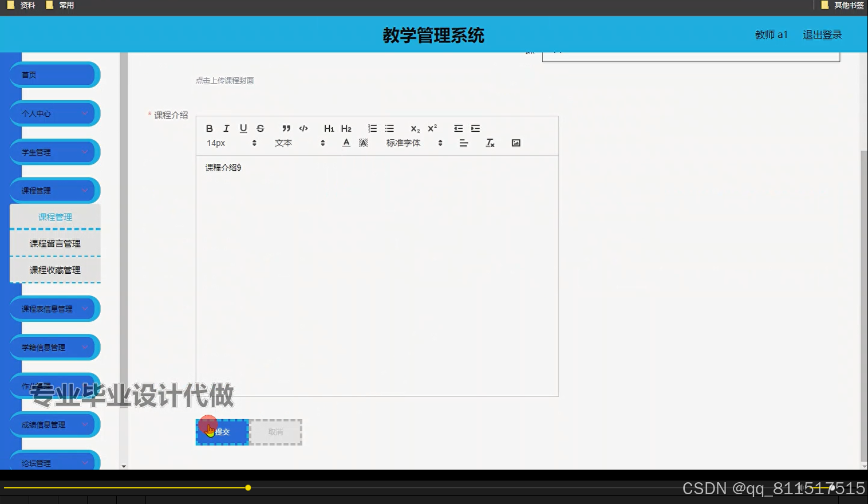Switch to 课程留言管理 in the sidebar

pyautogui.click(x=55, y=243)
